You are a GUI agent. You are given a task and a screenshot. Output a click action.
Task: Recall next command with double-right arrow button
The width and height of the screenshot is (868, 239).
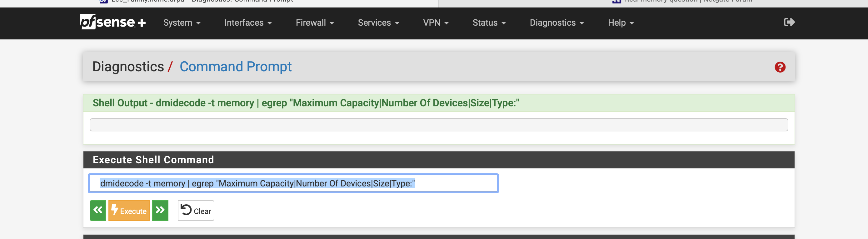click(160, 210)
